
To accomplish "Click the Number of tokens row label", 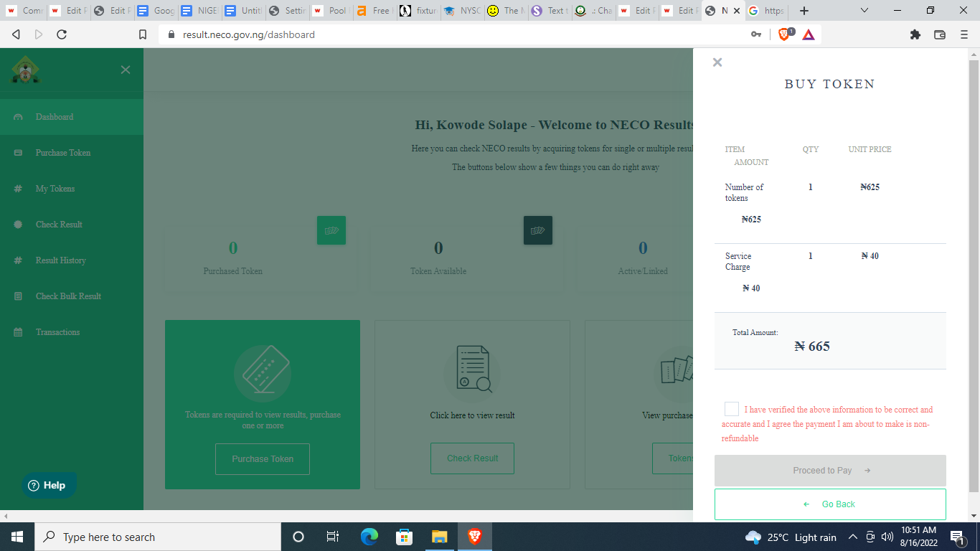I will click(x=744, y=192).
